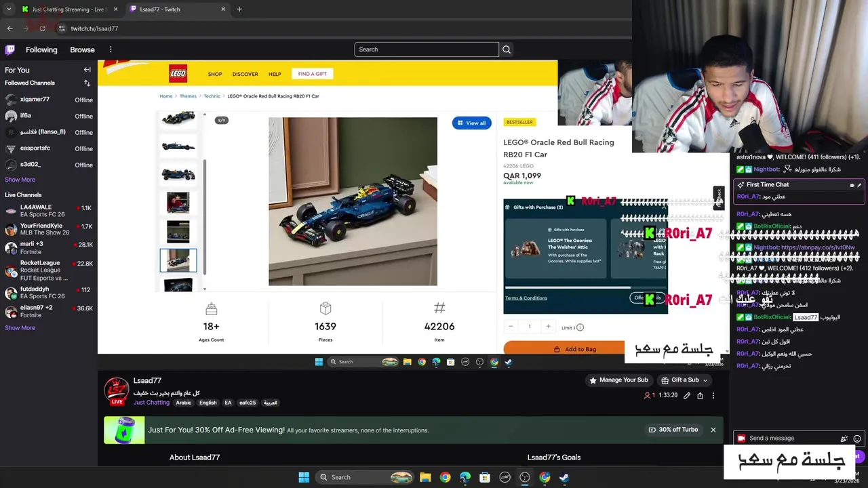Open stream options three-dot menu

pos(713,395)
